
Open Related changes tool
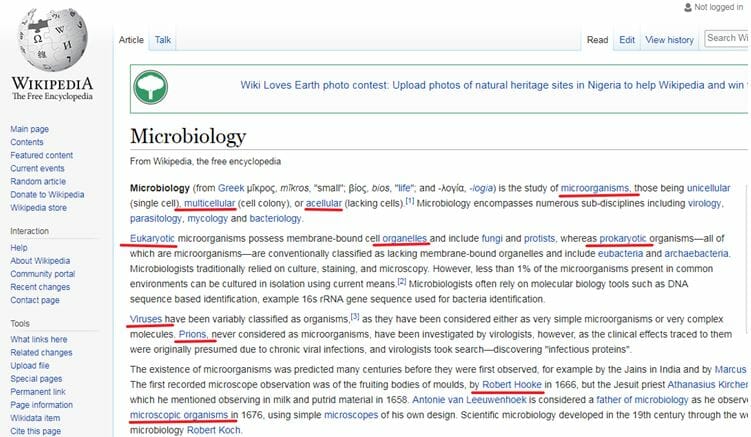41,352
